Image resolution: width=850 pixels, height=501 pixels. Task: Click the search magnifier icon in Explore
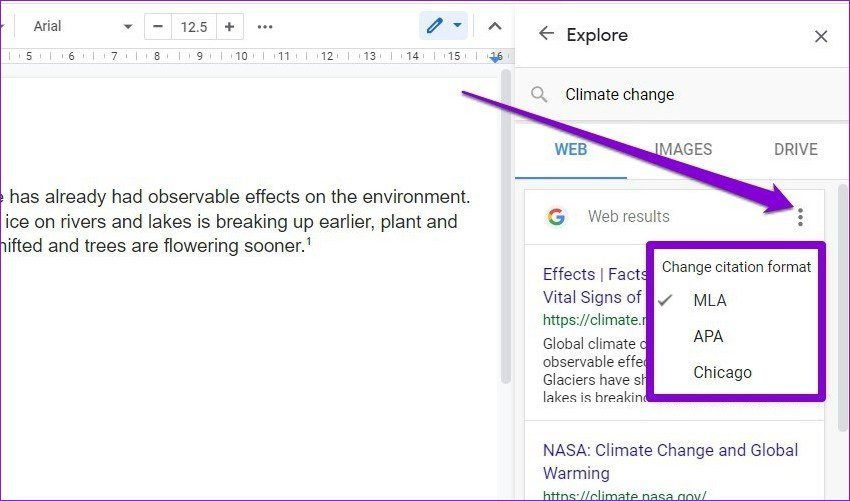(x=539, y=94)
